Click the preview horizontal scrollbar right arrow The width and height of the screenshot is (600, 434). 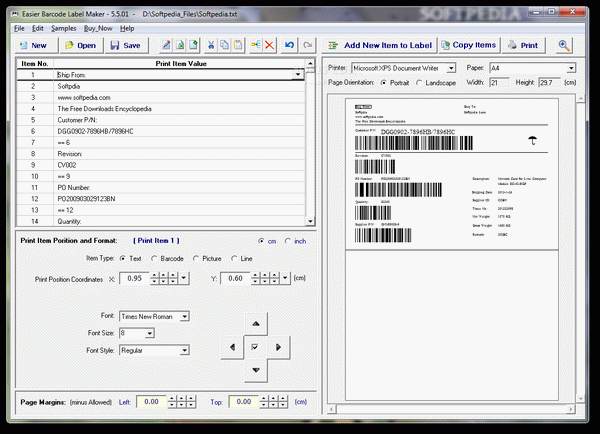(x=571, y=410)
